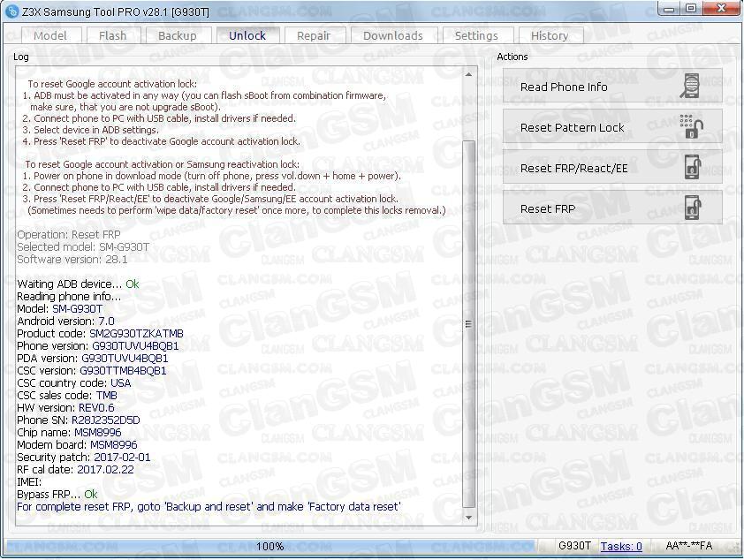
Task: Click the 'PDA version: G930TUVU4BQB1' line
Action: (93, 359)
